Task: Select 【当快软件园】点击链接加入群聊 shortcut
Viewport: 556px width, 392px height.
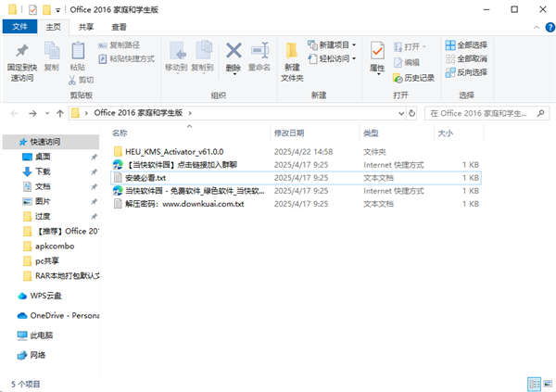Action: 296,165
